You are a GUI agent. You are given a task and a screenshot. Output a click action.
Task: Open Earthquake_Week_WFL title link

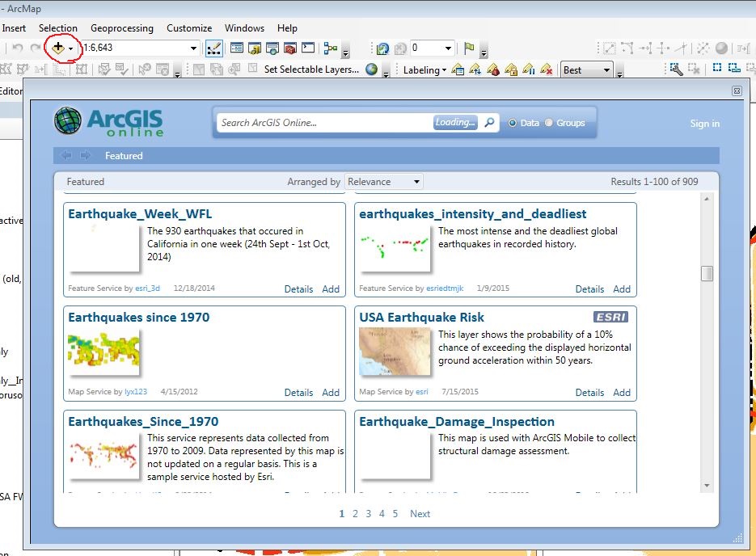[x=140, y=214]
